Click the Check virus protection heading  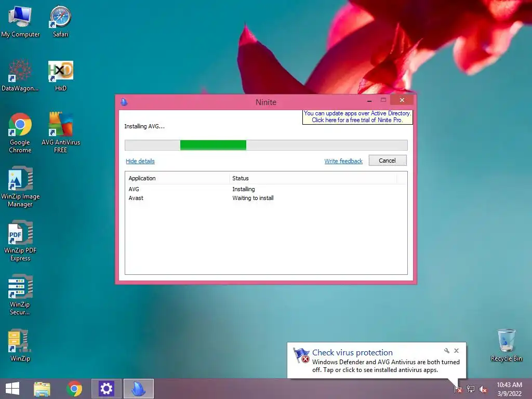(x=352, y=353)
